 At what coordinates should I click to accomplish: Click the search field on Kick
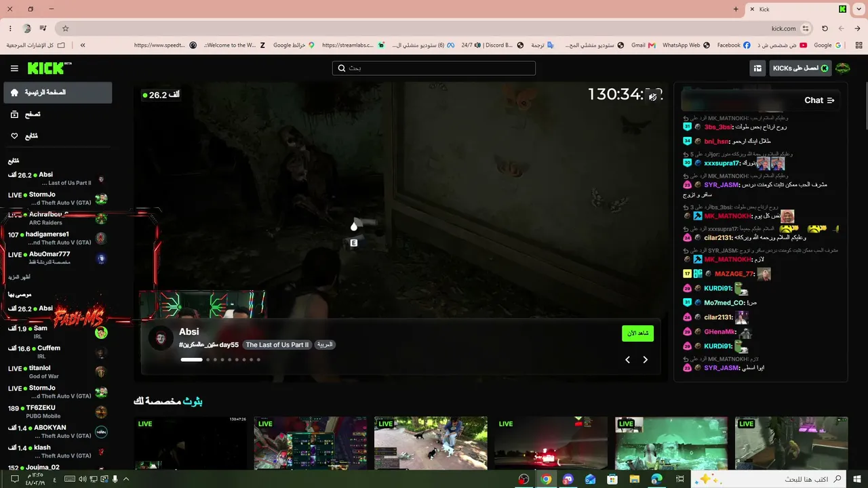point(434,68)
